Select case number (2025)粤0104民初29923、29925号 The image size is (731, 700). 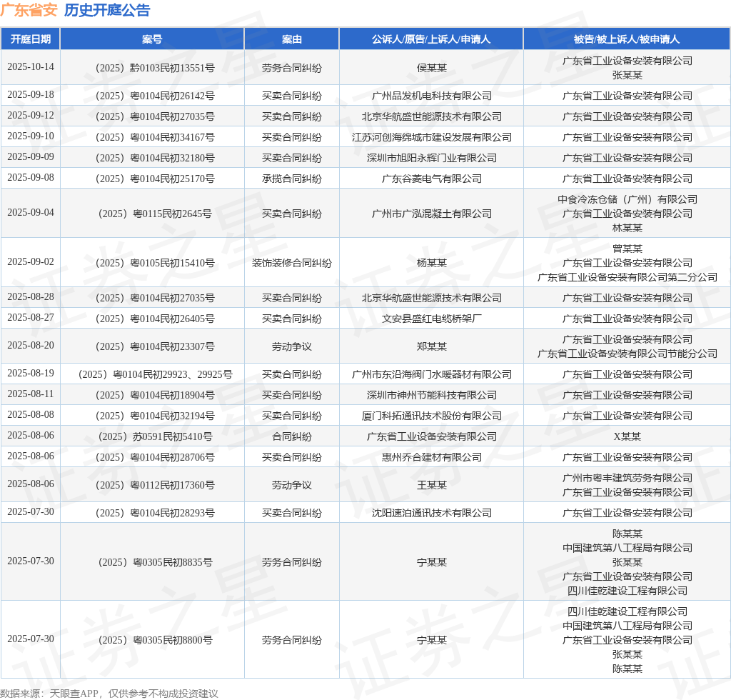155,374
